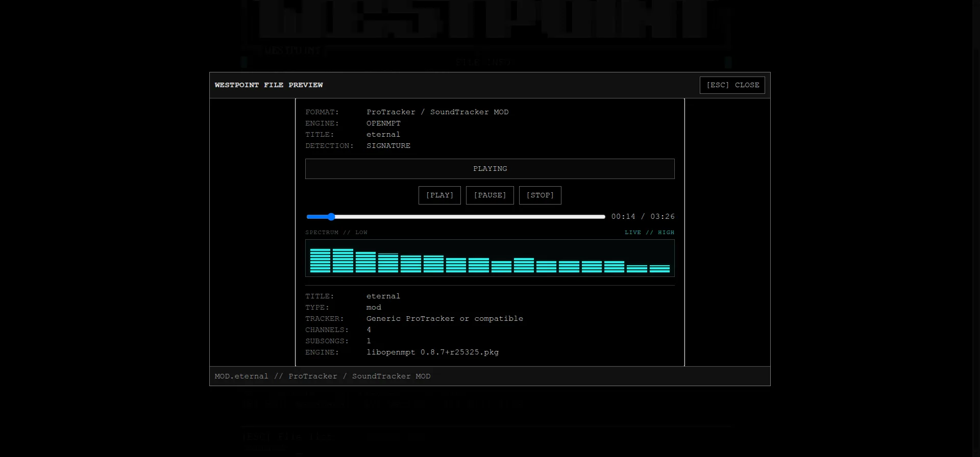Select 'libopenmpt 0.8.7+r25325.pkg' engine version

[x=432, y=352]
